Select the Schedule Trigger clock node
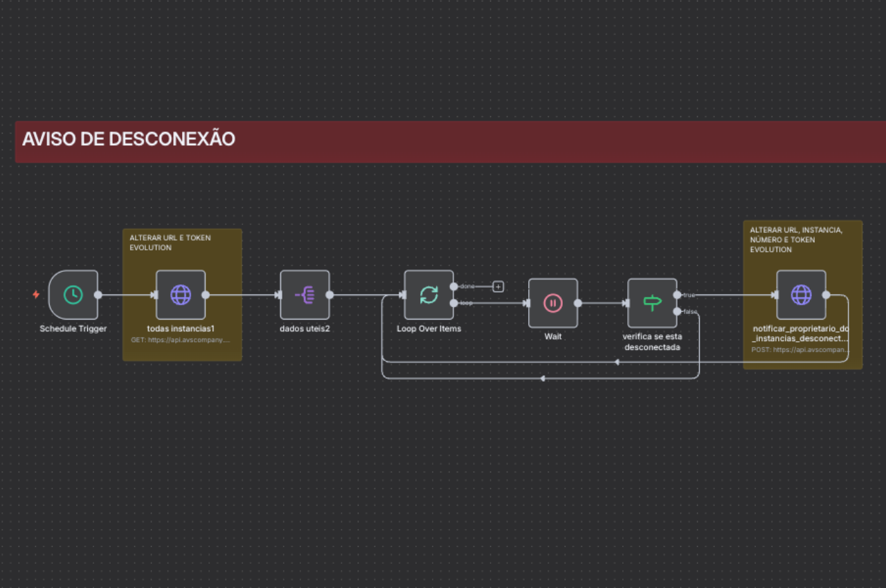 click(73, 295)
